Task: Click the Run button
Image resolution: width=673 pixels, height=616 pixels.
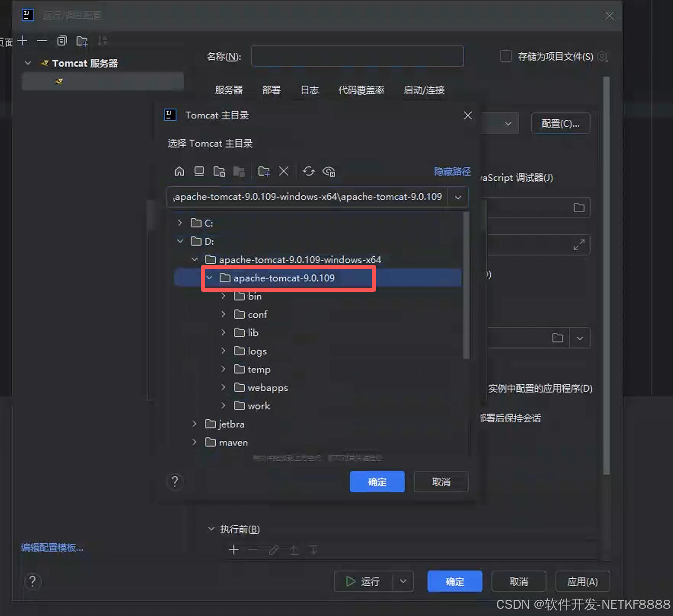Action: [363, 581]
